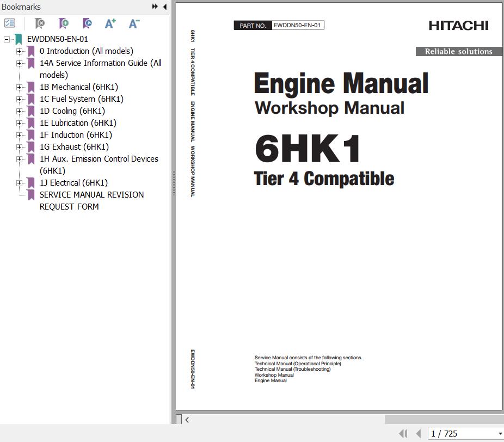Increase bookmark text size with A+
This screenshot has width=504, height=442.
[x=110, y=23]
